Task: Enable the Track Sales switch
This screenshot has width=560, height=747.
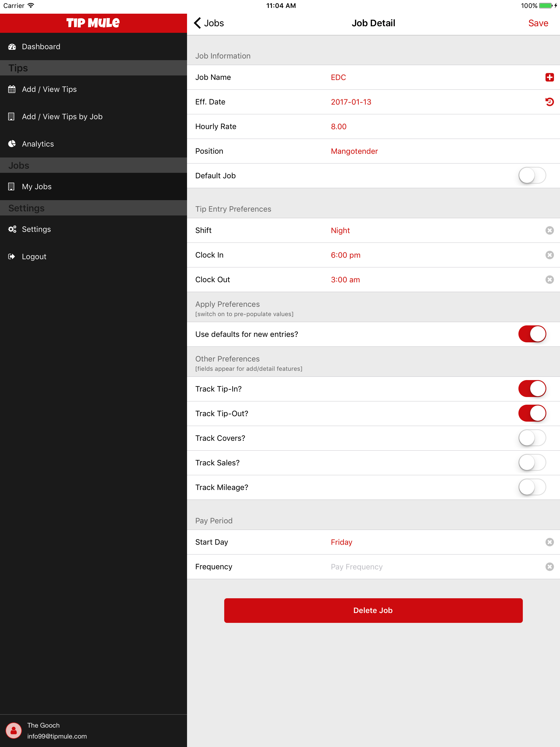Action: (x=532, y=463)
